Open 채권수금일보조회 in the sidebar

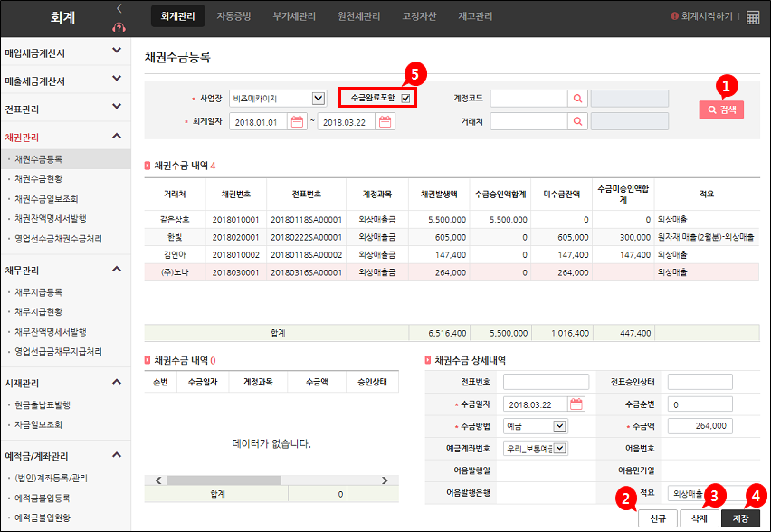(x=46, y=199)
